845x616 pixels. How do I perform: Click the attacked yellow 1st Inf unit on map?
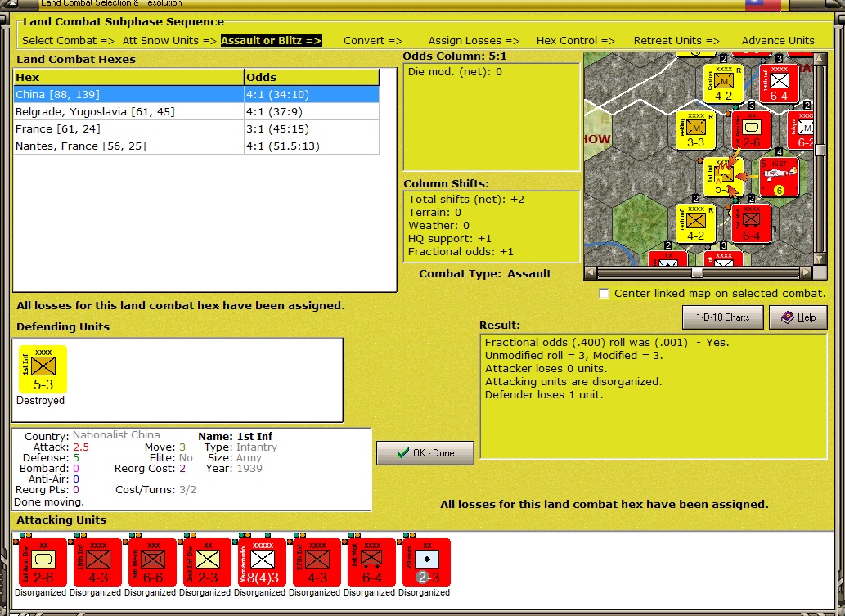(x=723, y=177)
